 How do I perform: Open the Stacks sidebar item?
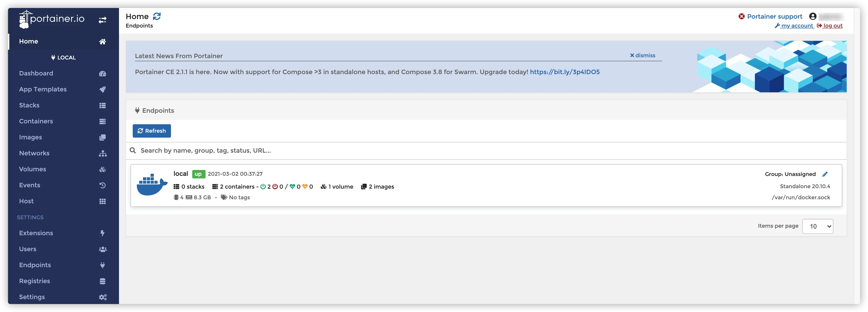coord(29,105)
